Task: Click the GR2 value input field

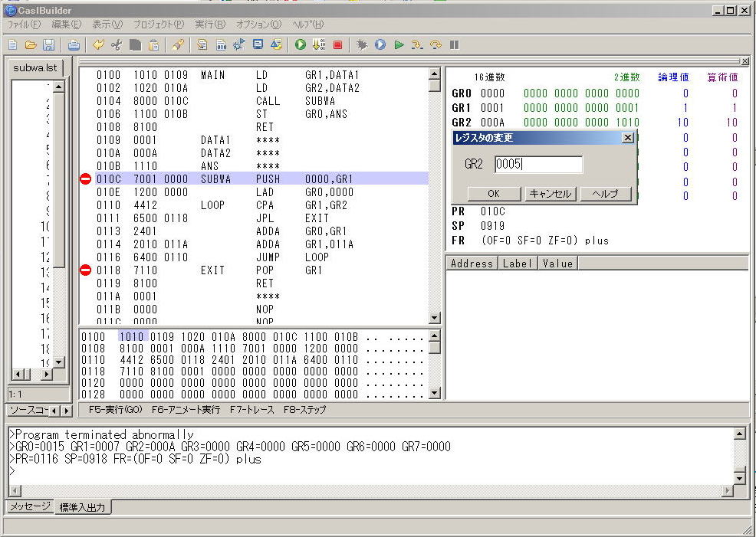Action: [x=538, y=164]
